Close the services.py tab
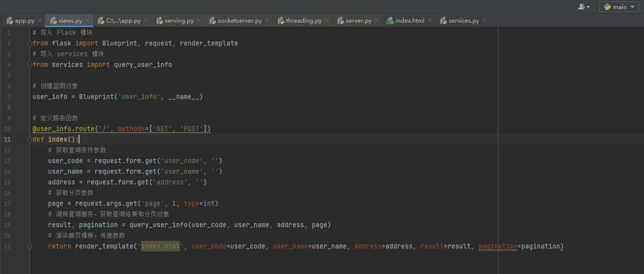The height and width of the screenshot is (274, 644). (485, 21)
